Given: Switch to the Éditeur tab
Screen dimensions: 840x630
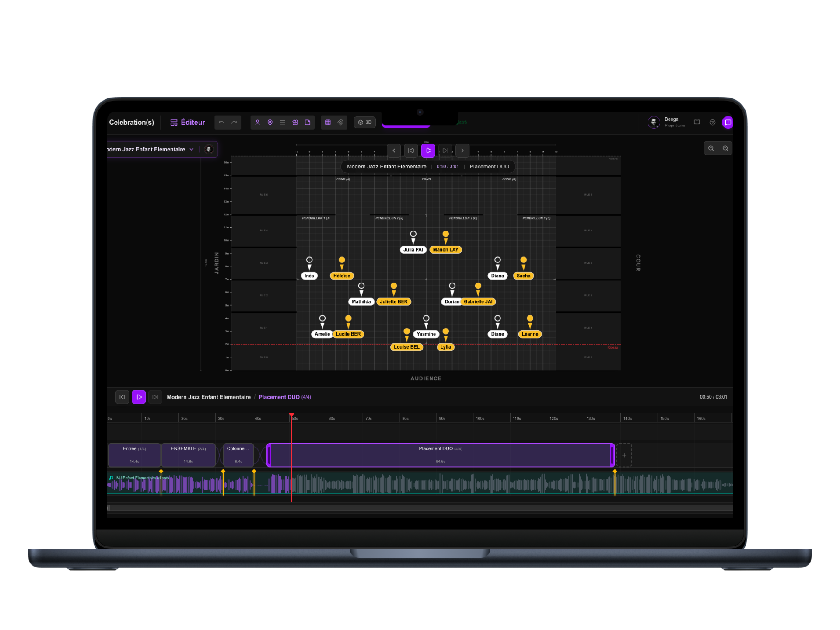Looking at the screenshot, I should tap(188, 122).
